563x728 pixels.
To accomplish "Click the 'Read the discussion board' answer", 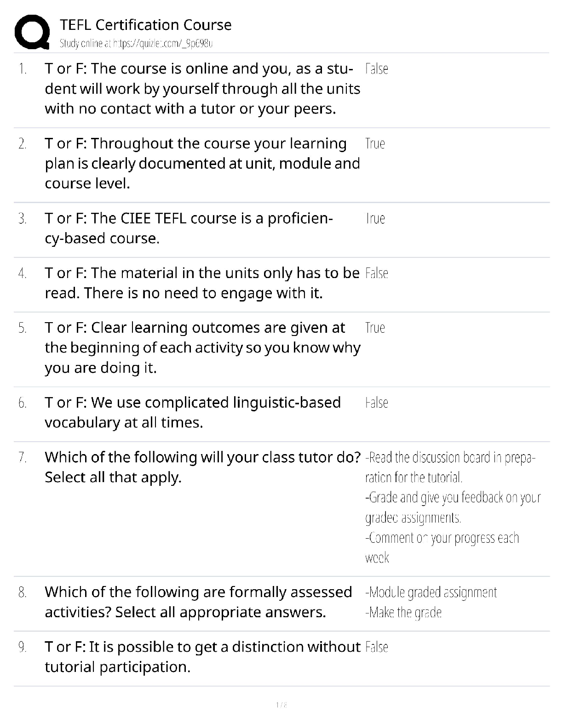I will [450, 467].
